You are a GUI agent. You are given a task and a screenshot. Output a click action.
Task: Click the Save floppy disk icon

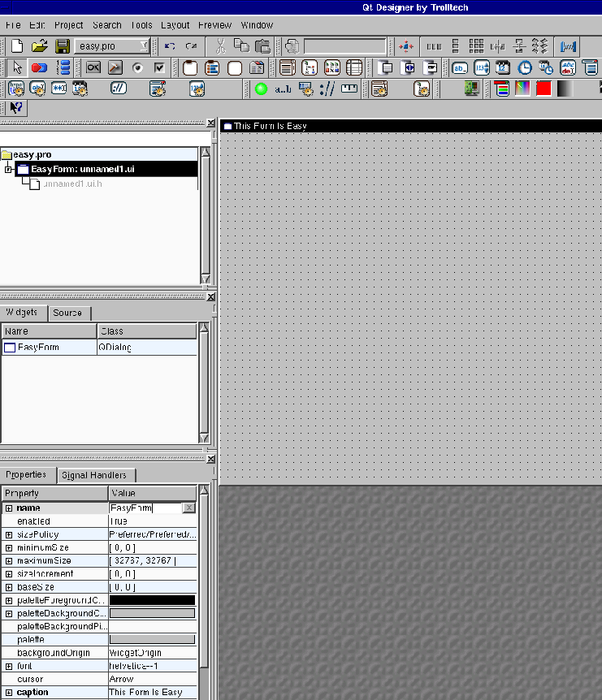click(62, 46)
